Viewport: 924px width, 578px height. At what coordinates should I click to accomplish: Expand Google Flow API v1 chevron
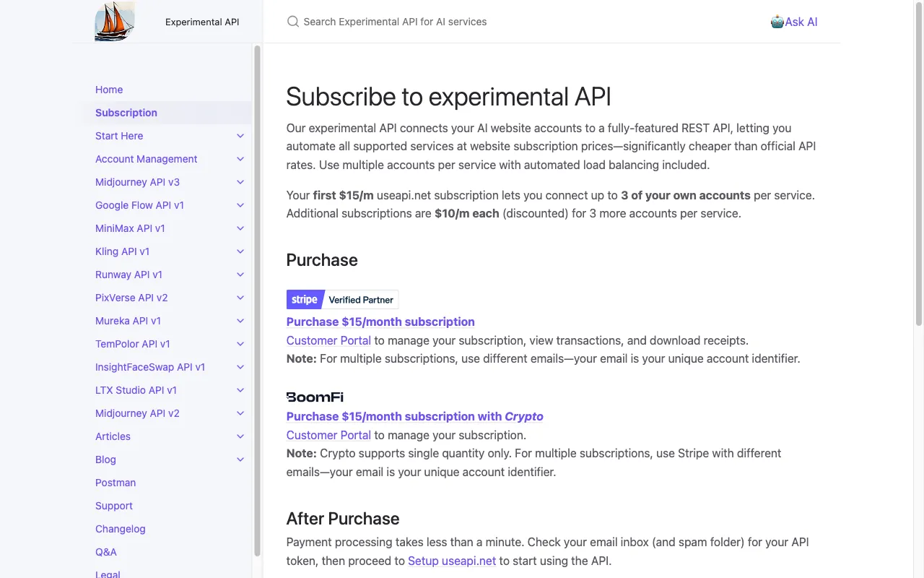(240, 205)
